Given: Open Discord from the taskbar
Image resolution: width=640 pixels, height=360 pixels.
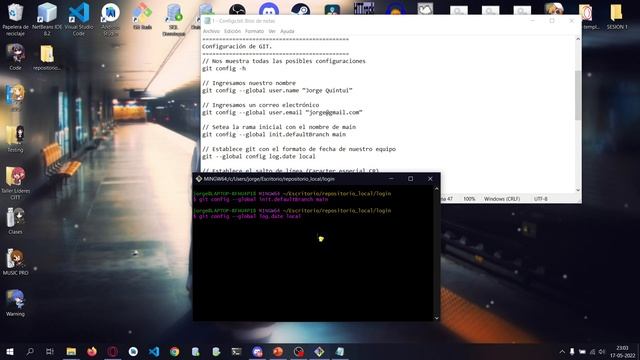Looking at the screenshot, I should [257, 351].
